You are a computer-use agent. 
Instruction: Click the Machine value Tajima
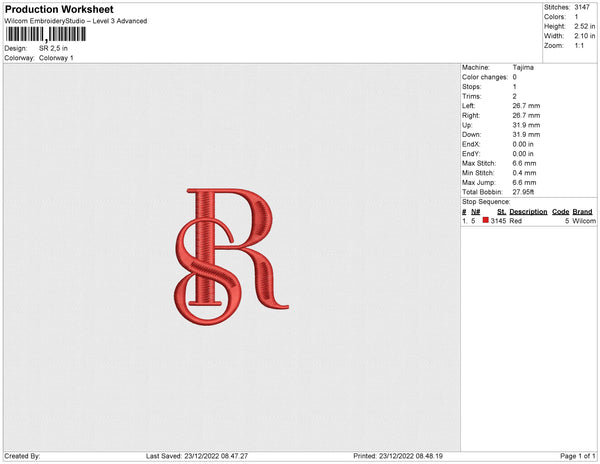point(523,67)
